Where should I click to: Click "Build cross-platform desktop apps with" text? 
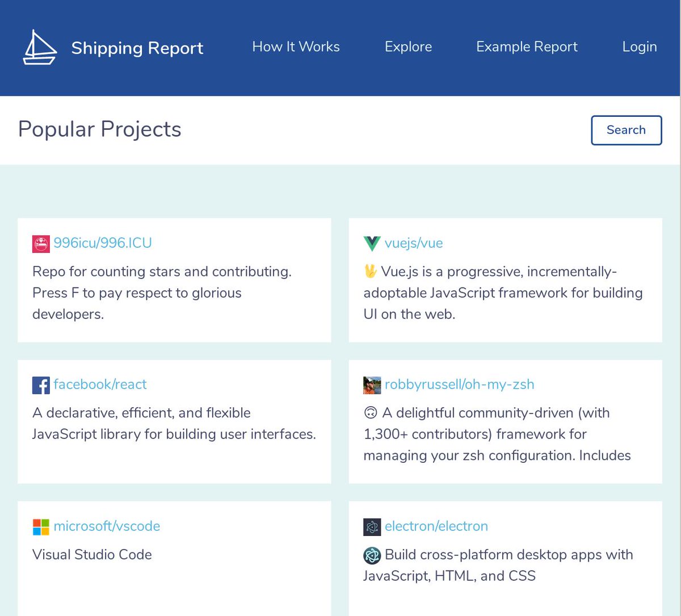509,554
